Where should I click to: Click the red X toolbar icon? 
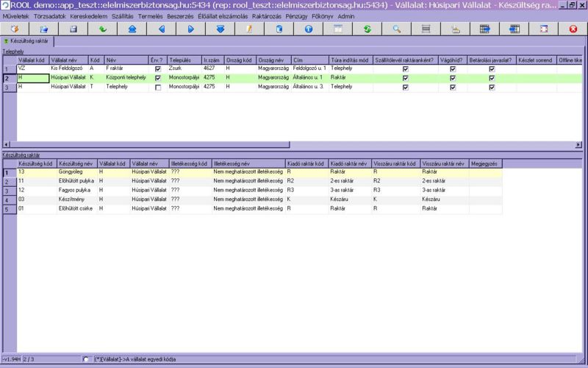(573, 29)
